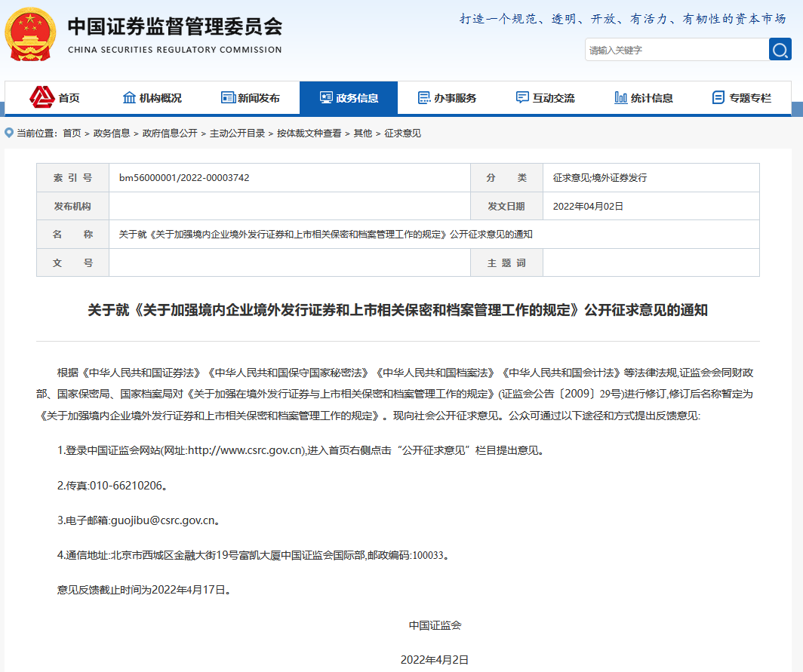Click the issue date 2022年04月02日
This screenshot has width=803, height=672.
tap(588, 206)
